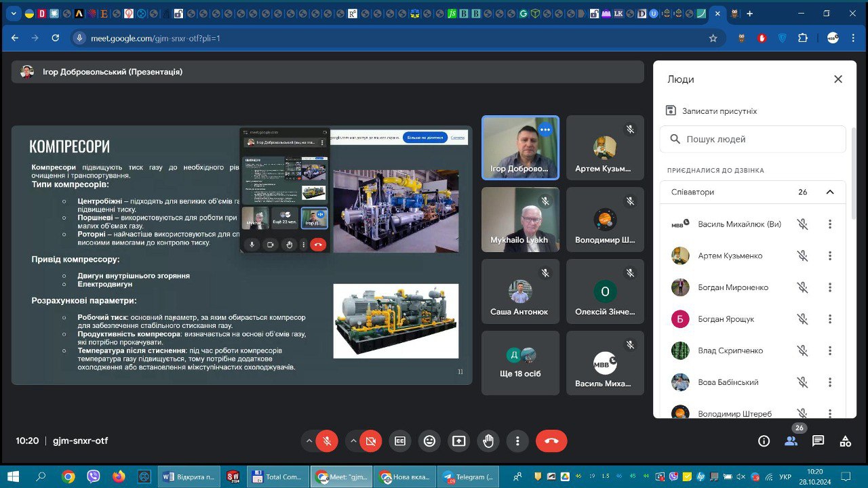Close the Люди side panel
The height and width of the screenshot is (488, 868).
tap(838, 79)
